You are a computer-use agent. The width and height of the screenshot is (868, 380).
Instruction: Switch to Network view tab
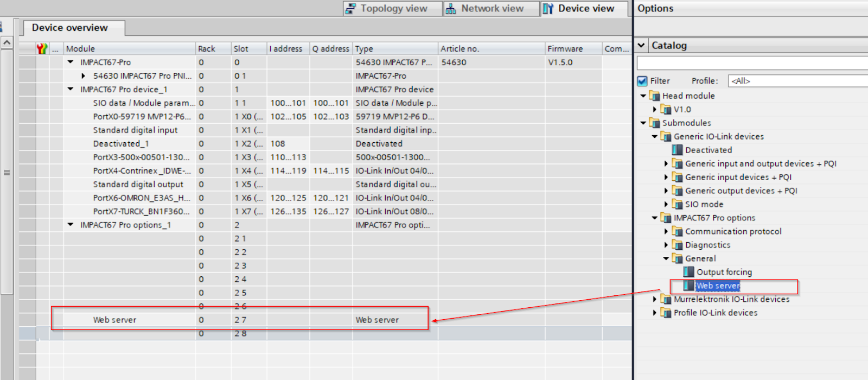[492, 9]
